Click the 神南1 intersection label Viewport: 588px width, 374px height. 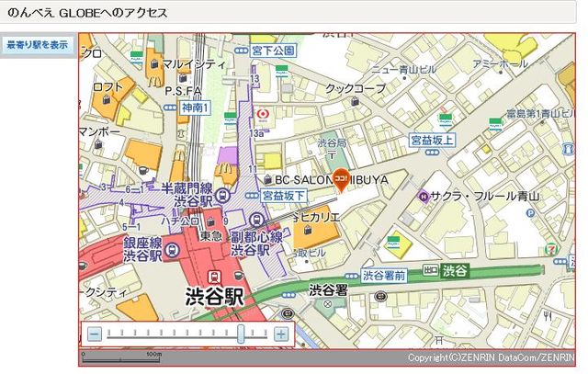[196, 108]
